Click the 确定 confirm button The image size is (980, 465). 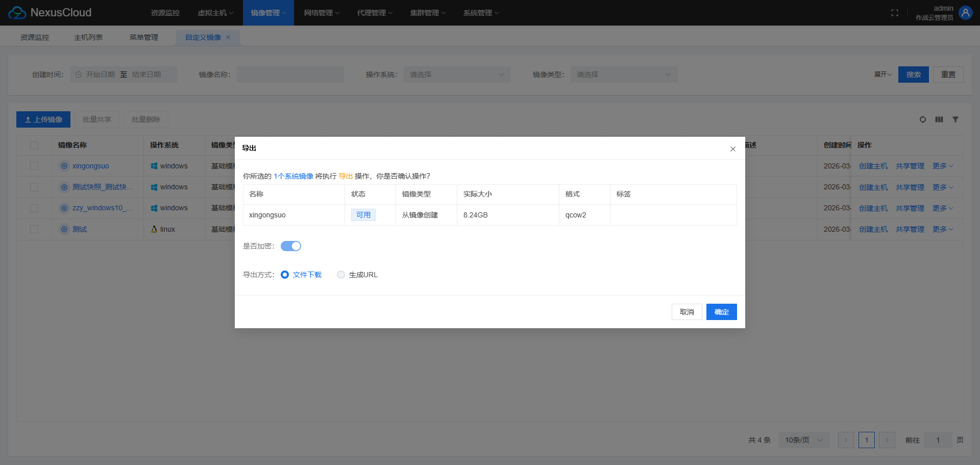pyautogui.click(x=721, y=312)
